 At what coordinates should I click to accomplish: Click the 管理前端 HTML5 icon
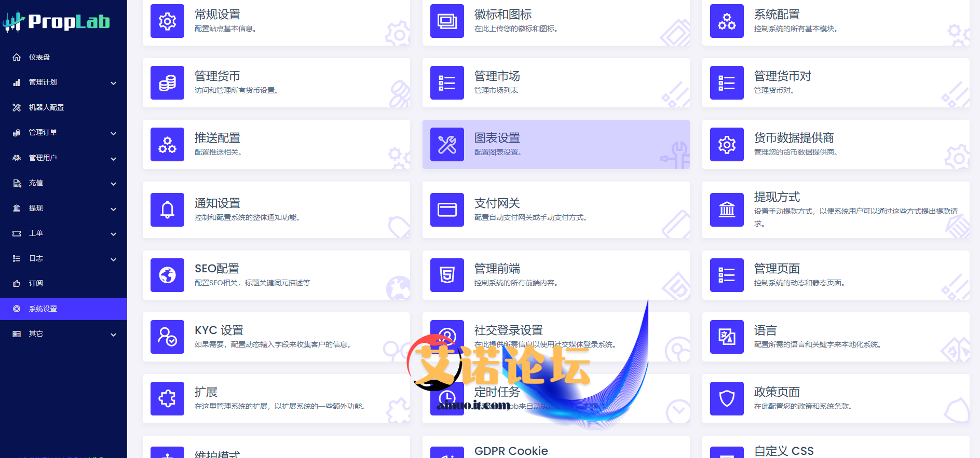pos(447,275)
